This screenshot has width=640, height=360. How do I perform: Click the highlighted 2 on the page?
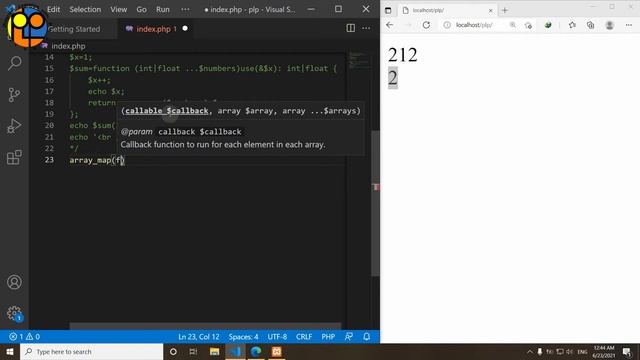click(393, 78)
